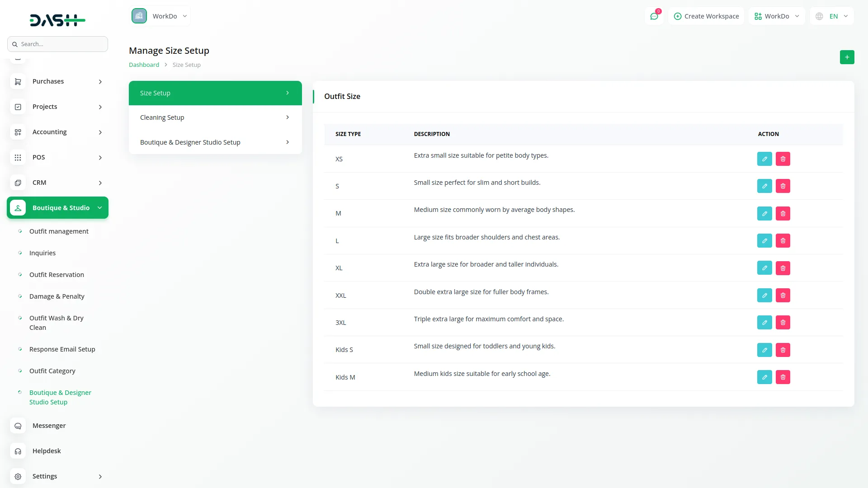Click the edit icon for XS size

point(764,159)
